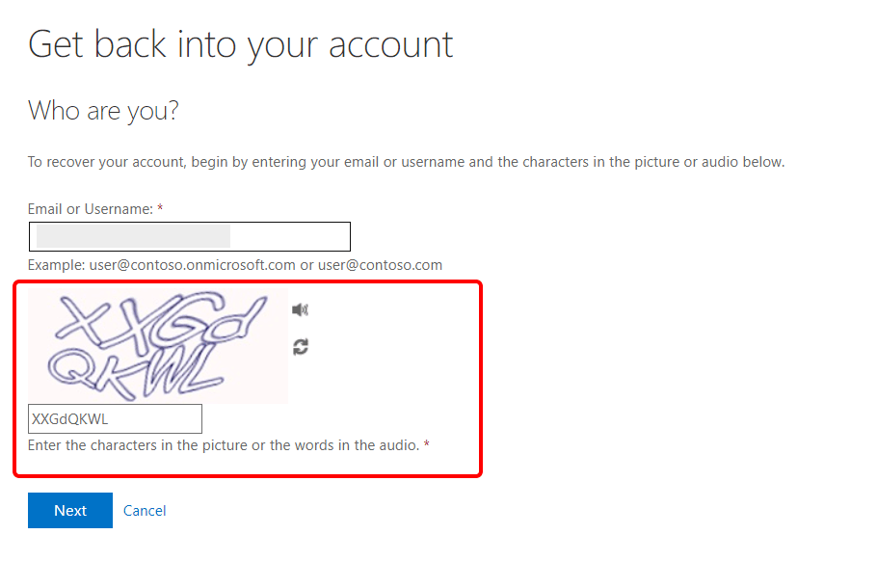Screen dimensions: 877x588
Task: Click the red asterisk next to Email or Username
Action: (160, 208)
